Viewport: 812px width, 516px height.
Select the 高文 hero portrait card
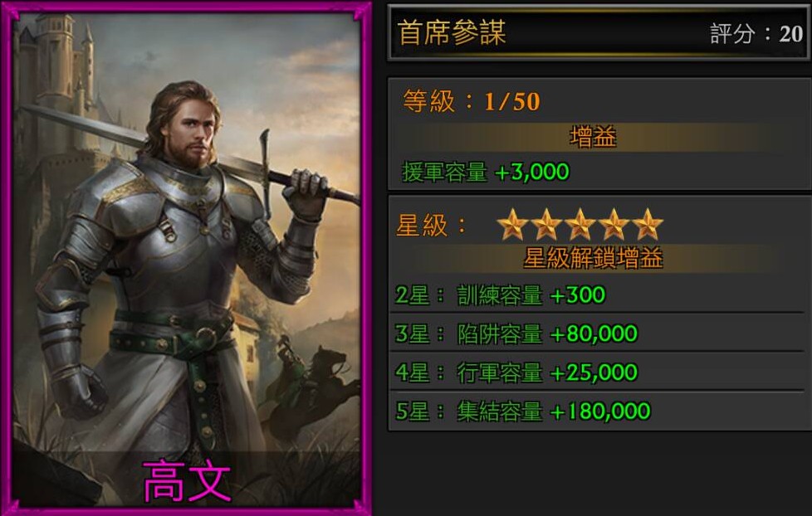pyautogui.click(x=186, y=258)
